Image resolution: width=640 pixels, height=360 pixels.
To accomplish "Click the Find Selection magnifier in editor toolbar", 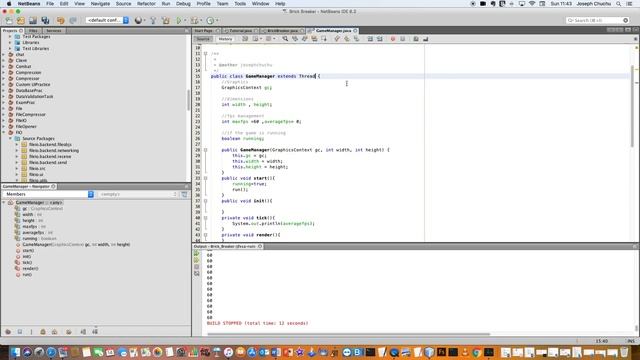I will (x=285, y=39).
